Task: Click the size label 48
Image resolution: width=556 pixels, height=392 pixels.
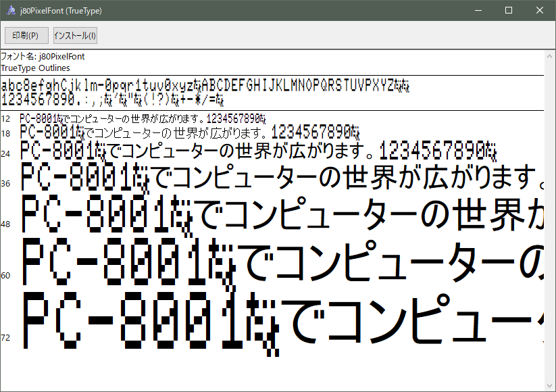Action: [x=5, y=224]
